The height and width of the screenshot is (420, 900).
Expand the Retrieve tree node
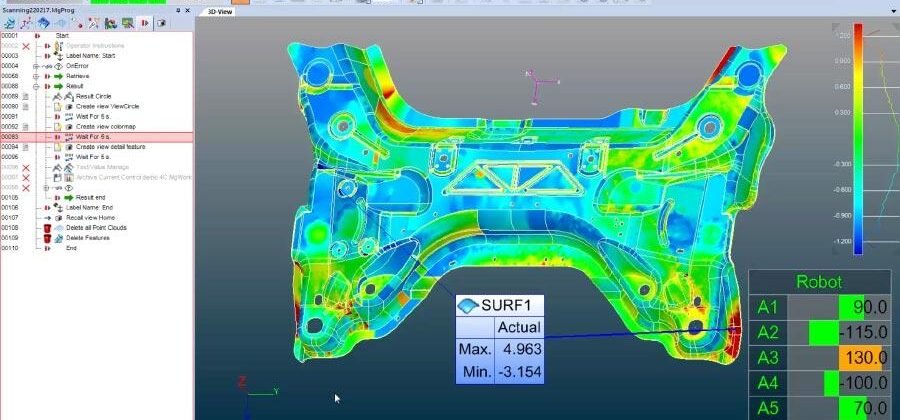point(36,76)
